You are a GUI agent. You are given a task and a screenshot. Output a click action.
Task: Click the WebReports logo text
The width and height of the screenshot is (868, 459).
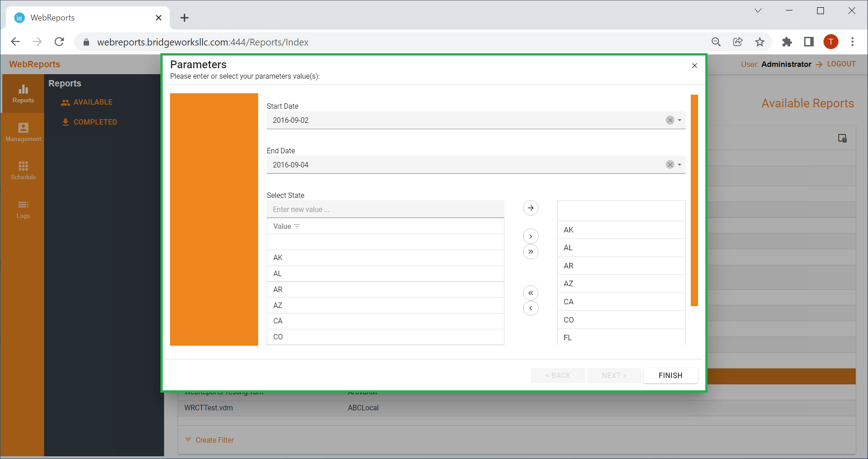click(x=35, y=64)
